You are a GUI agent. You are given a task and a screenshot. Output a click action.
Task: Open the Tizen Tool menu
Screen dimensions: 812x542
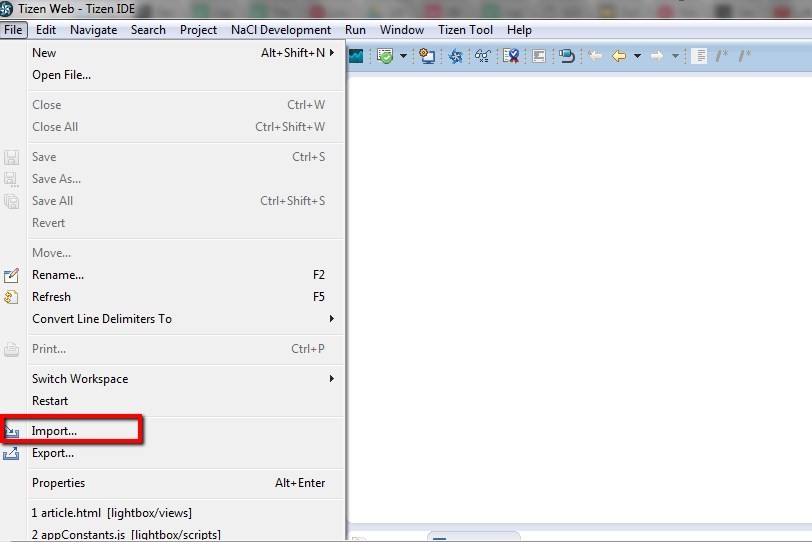tap(466, 30)
